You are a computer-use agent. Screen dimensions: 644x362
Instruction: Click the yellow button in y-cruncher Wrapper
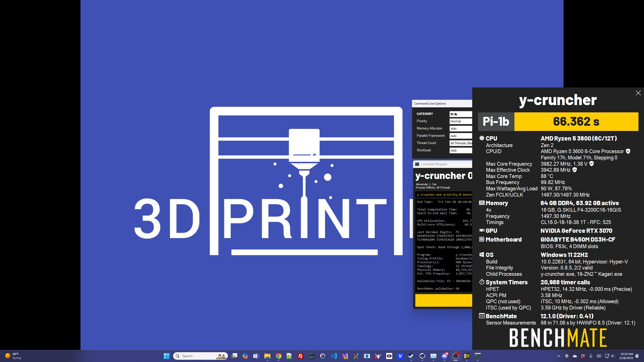point(444,300)
